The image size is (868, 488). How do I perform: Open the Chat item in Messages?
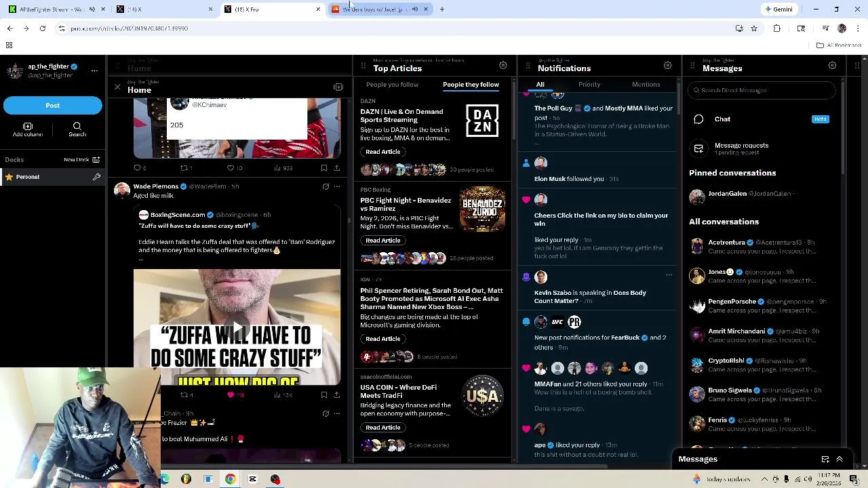point(762,119)
